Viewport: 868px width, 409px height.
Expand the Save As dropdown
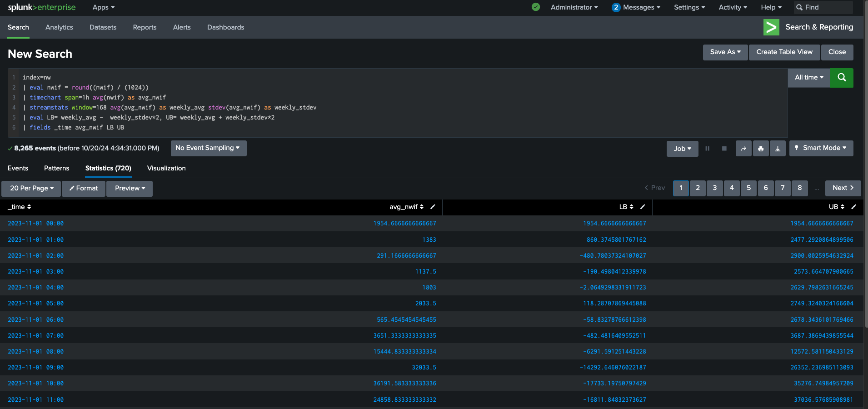click(725, 52)
